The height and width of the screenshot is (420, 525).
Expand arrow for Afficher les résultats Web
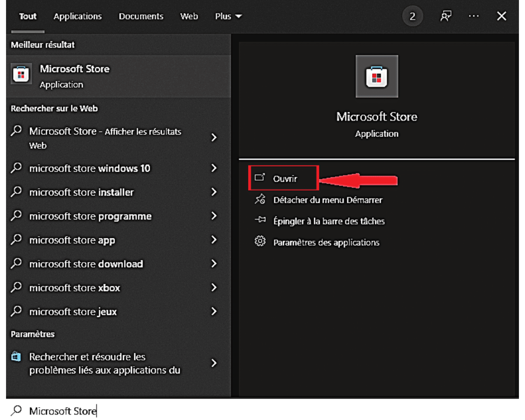click(214, 137)
